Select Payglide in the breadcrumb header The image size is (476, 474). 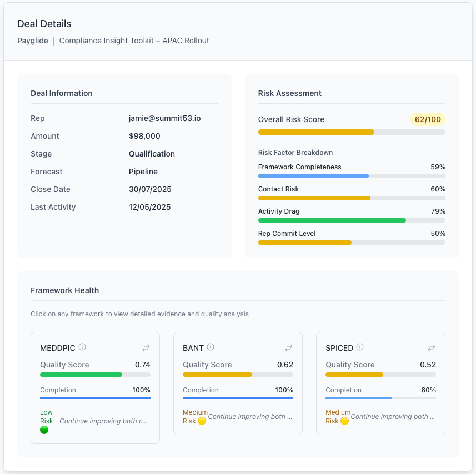pyautogui.click(x=32, y=41)
